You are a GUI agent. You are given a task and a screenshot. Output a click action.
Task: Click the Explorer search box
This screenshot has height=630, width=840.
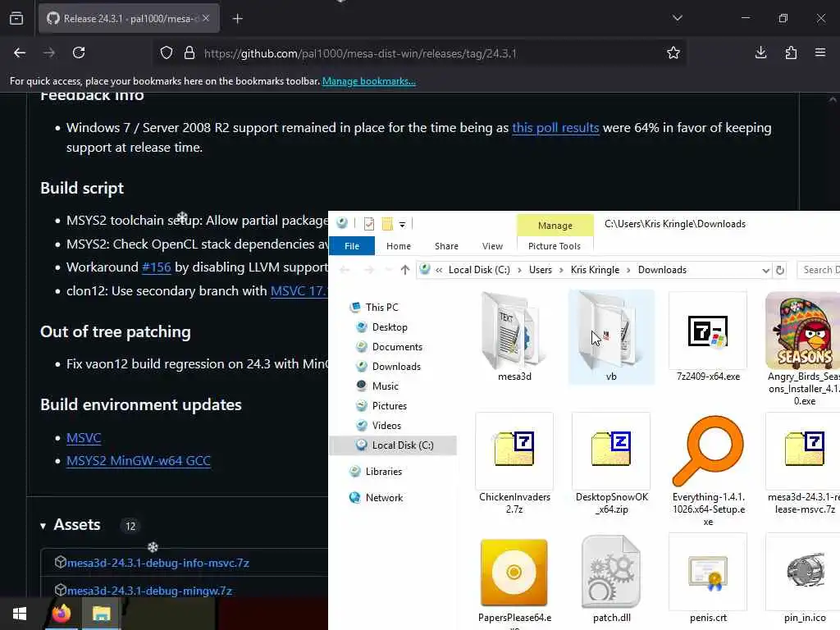819,270
